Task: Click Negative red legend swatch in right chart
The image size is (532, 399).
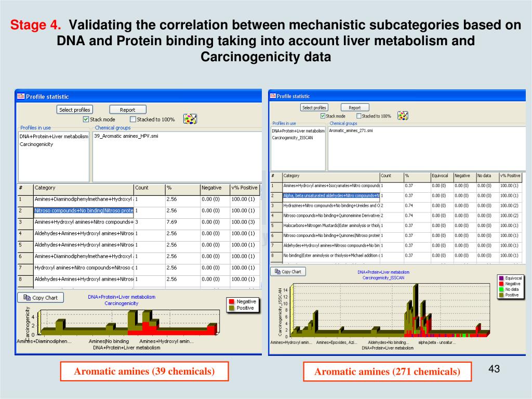Action: (x=501, y=284)
